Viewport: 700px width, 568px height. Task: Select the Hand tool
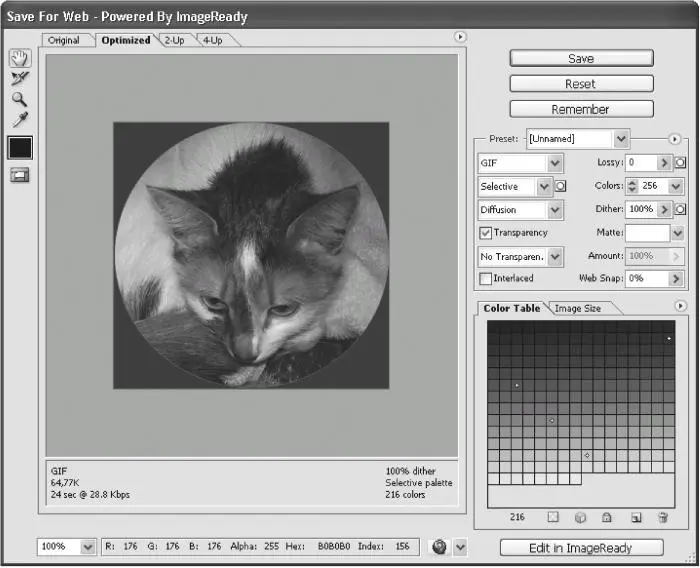[x=20, y=59]
